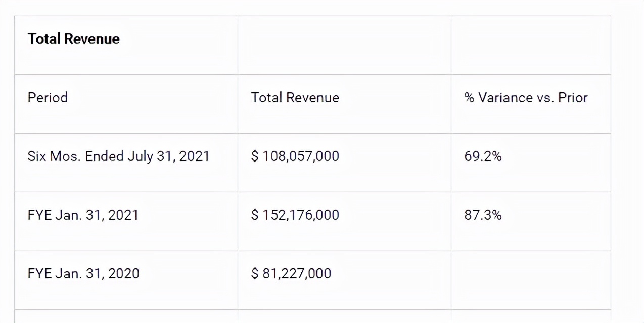The height and width of the screenshot is (323, 644).
Task: Select the 87.3% variance cell
Action: point(483,215)
